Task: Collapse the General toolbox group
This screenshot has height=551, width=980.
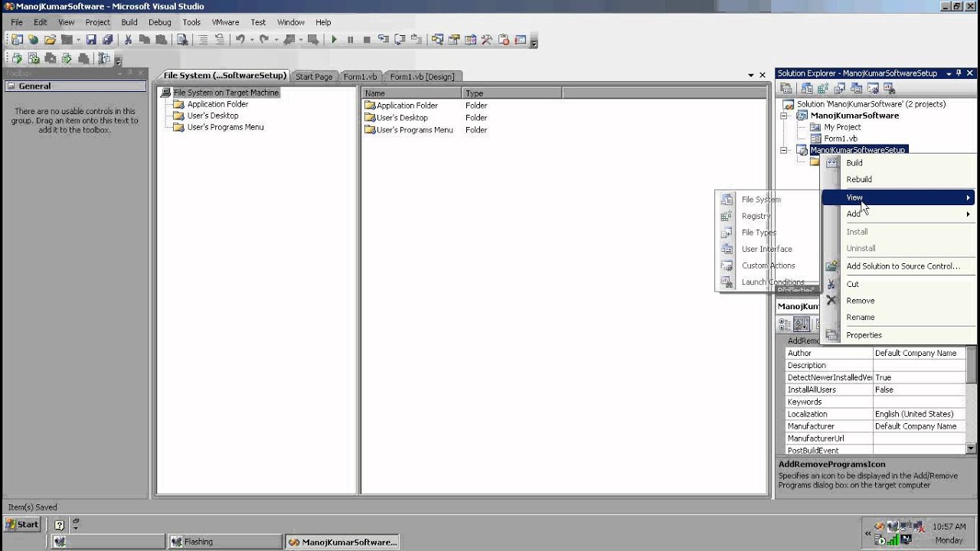Action: [x=11, y=86]
